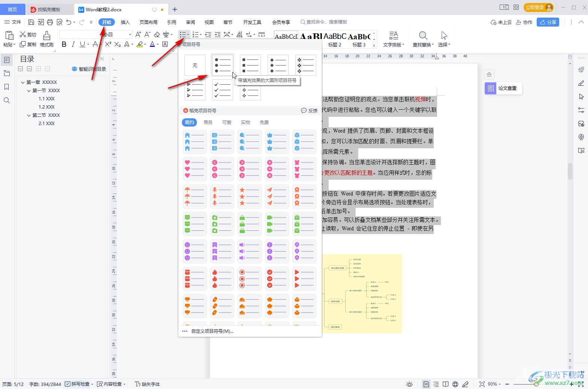Click the Text Layout (文字排版) icon
The height and width of the screenshot is (389, 588).
tap(393, 36)
